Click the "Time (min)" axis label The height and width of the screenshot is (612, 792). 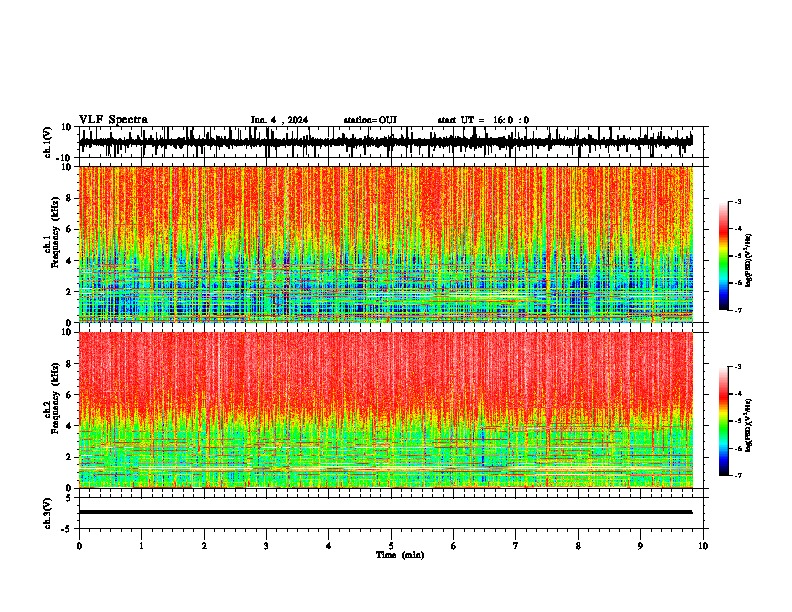click(400, 555)
